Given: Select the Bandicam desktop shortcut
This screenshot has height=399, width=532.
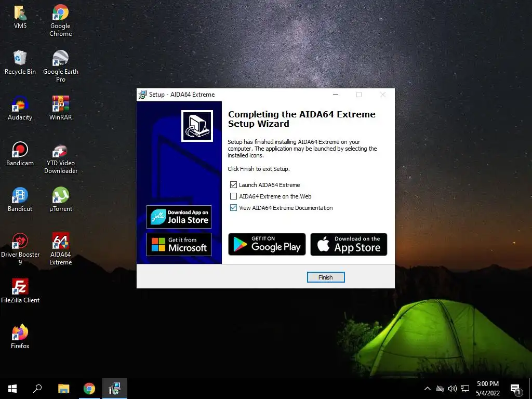Looking at the screenshot, I should (20, 154).
